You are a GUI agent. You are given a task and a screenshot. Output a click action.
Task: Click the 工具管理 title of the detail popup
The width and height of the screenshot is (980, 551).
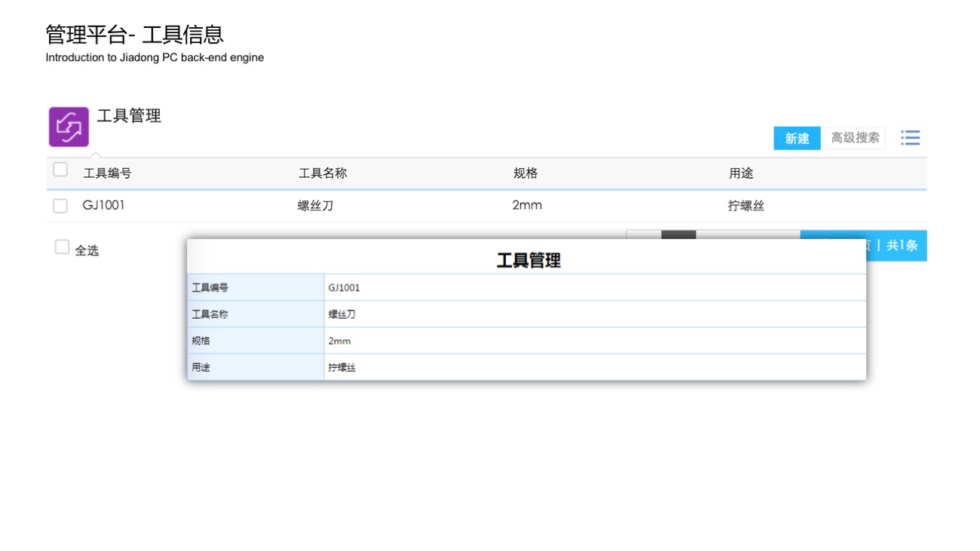point(528,261)
